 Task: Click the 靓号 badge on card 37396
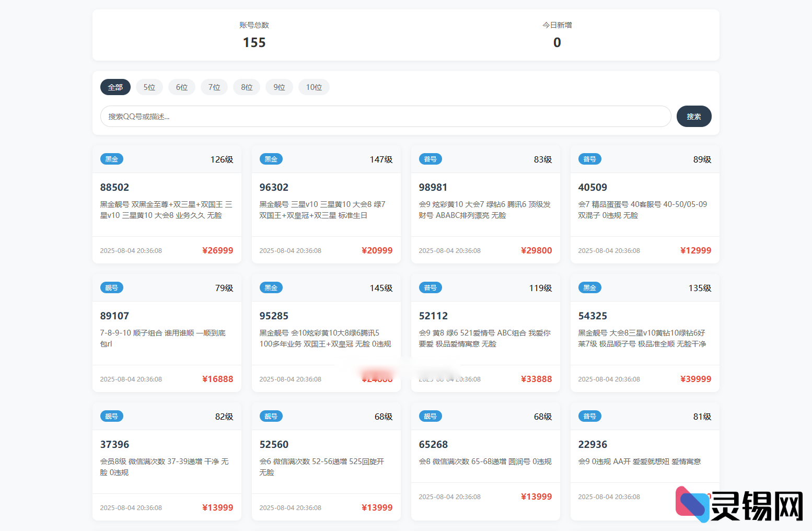pos(111,416)
